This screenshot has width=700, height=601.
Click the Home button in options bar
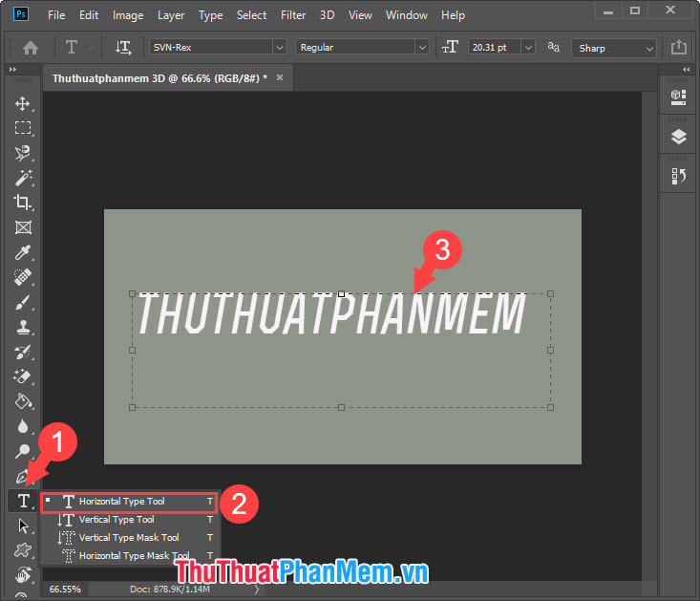31,48
